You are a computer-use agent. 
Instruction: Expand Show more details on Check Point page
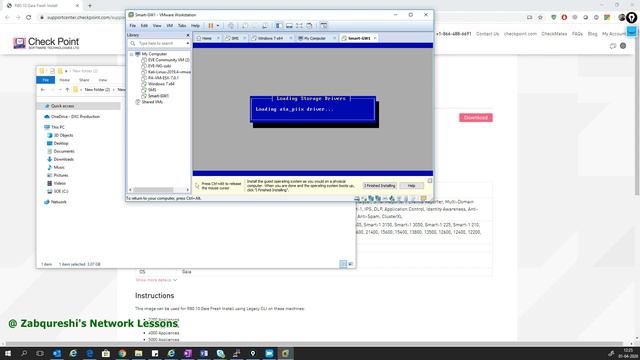click(x=156, y=280)
